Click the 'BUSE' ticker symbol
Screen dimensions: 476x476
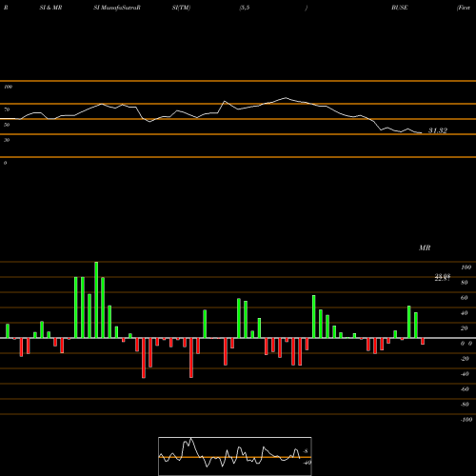(400, 8)
